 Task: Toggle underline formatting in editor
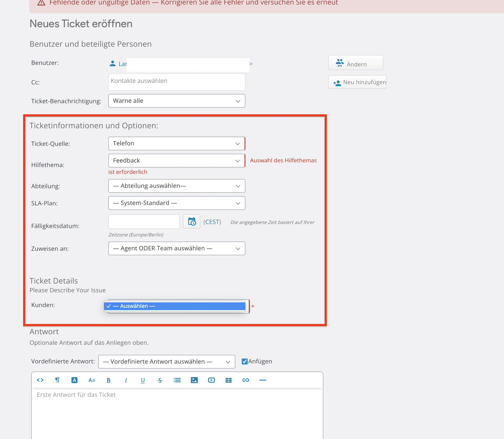[143, 380]
